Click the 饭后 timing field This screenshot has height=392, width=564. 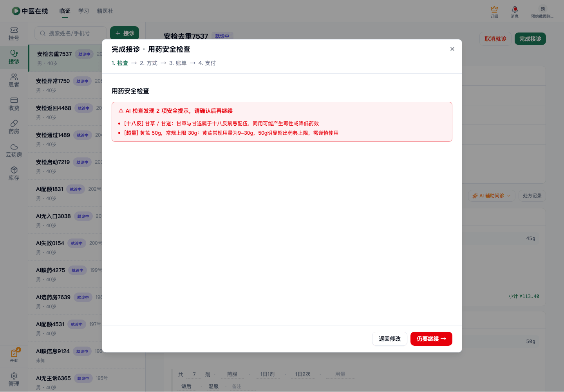click(186, 386)
